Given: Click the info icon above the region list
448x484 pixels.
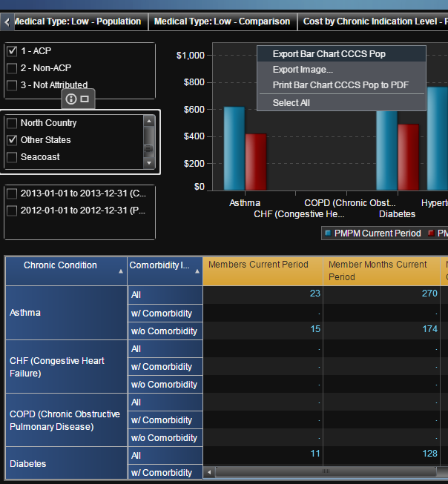Looking at the screenshot, I should pyautogui.click(x=71, y=99).
